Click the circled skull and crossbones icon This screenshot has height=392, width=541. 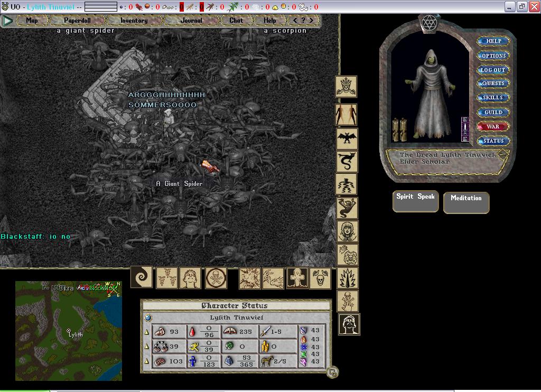point(216,278)
